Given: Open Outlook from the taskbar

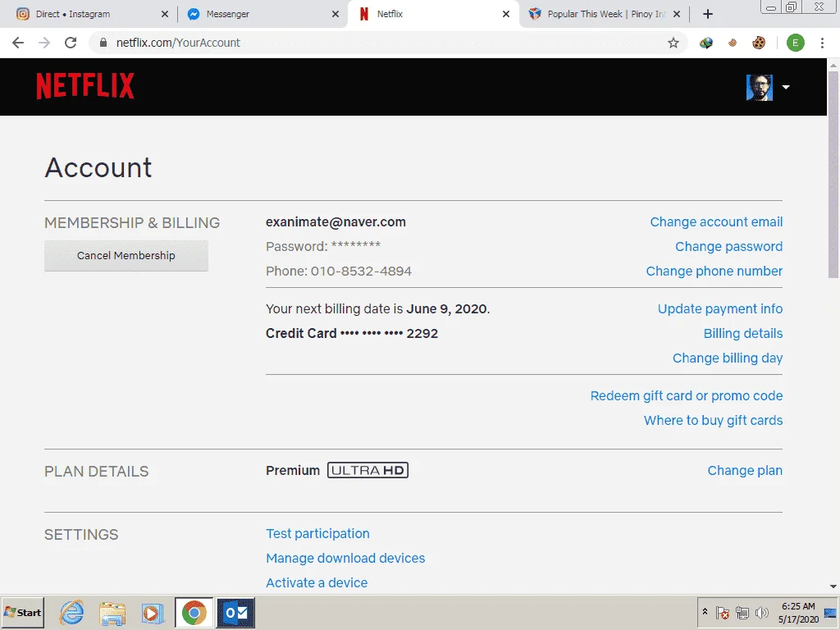Looking at the screenshot, I should coord(235,612).
